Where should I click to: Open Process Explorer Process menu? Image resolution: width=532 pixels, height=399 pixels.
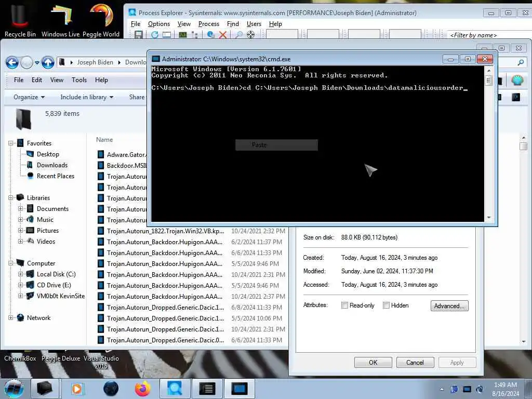click(x=209, y=24)
